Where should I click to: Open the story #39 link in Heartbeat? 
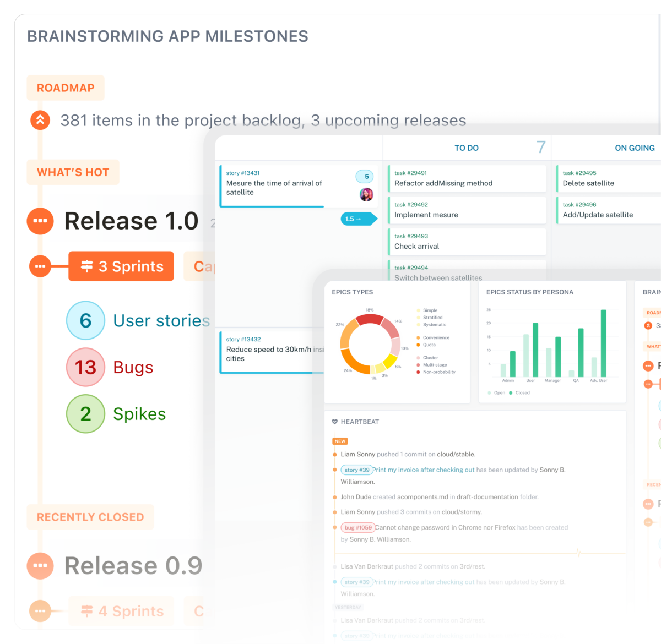[x=356, y=470]
